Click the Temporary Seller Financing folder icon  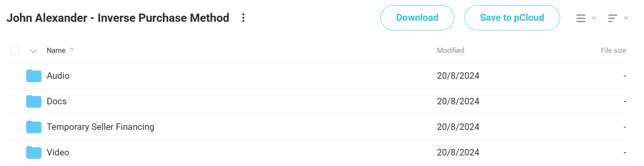coord(34,127)
